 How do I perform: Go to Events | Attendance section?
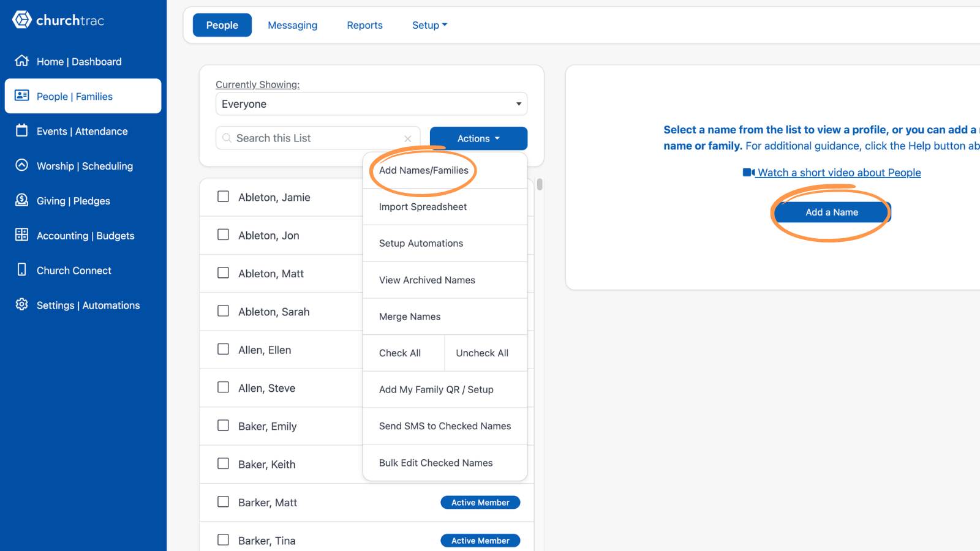[83, 131]
